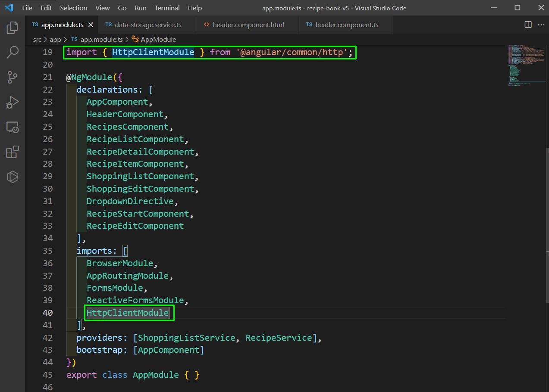
Task: Open the View menu
Action: (103, 8)
